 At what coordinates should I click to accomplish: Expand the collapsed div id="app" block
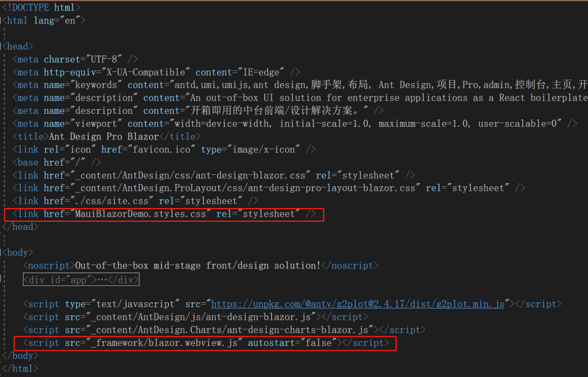click(x=81, y=279)
